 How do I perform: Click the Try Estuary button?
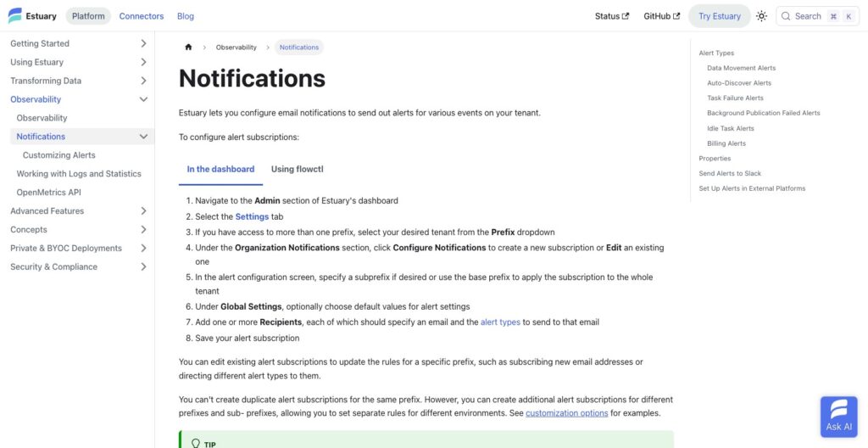[719, 16]
